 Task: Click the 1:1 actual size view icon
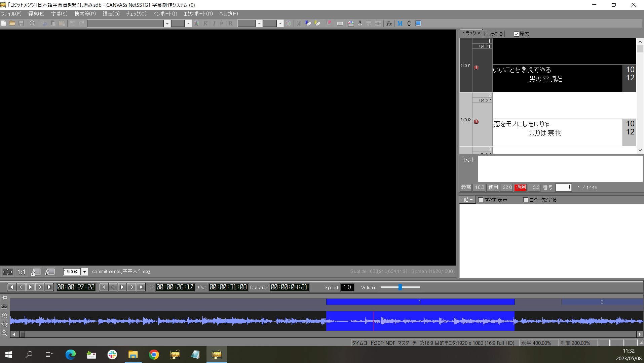coord(22,272)
